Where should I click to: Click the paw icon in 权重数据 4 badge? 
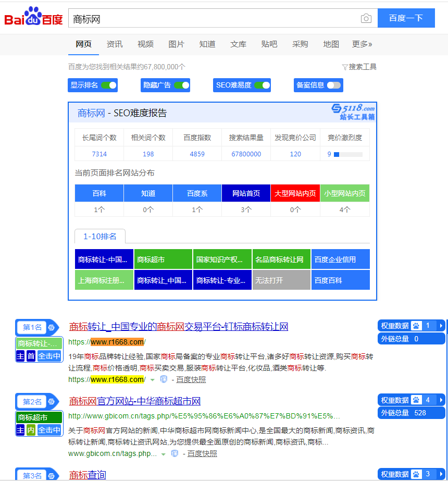click(x=416, y=400)
